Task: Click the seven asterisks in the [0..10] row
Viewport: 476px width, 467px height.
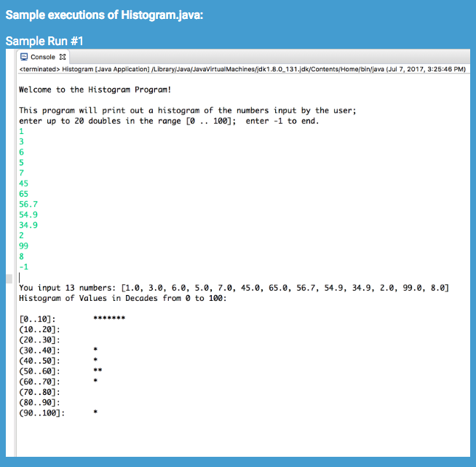Action: tap(109, 318)
